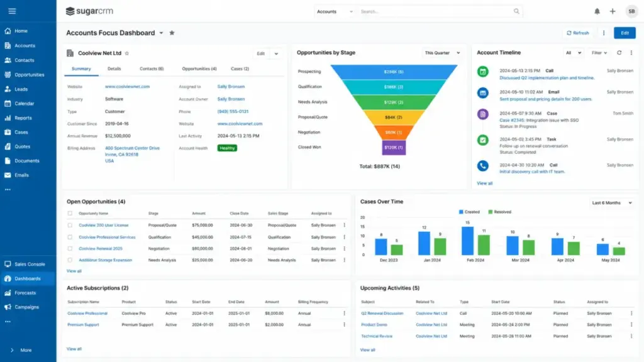Click View all under Open Opportunities
The height and width of the screenshot is (362, 644).
74,271
